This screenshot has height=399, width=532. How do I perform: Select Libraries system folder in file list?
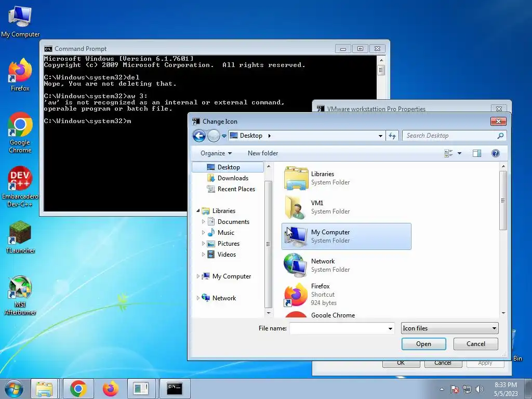point(346,178)
